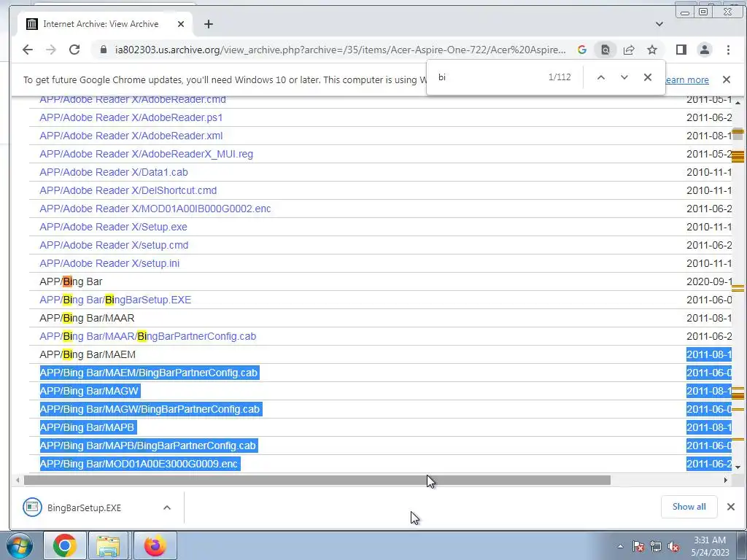Close the Internet Archive tab

click(181, 24)
